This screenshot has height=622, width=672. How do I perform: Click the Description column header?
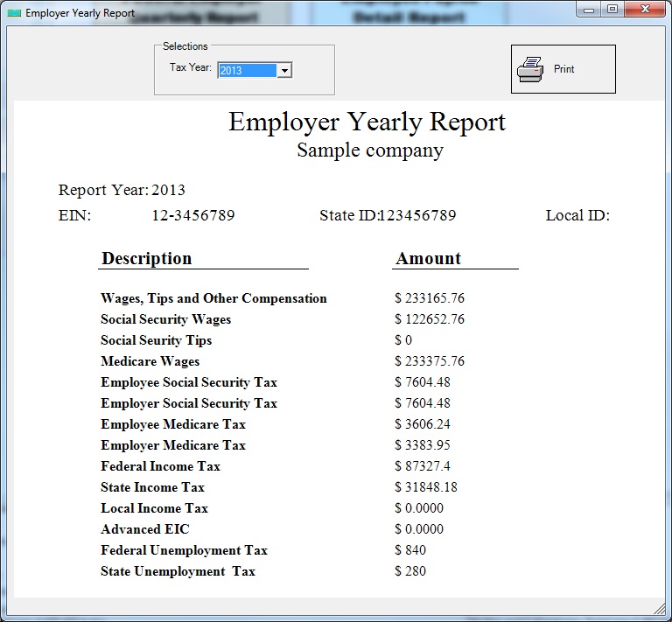146,258
